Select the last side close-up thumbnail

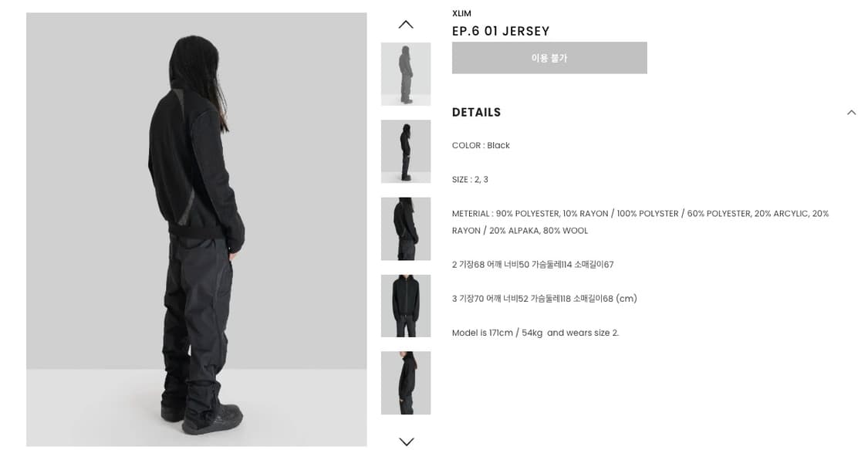(x=406, y=383)
